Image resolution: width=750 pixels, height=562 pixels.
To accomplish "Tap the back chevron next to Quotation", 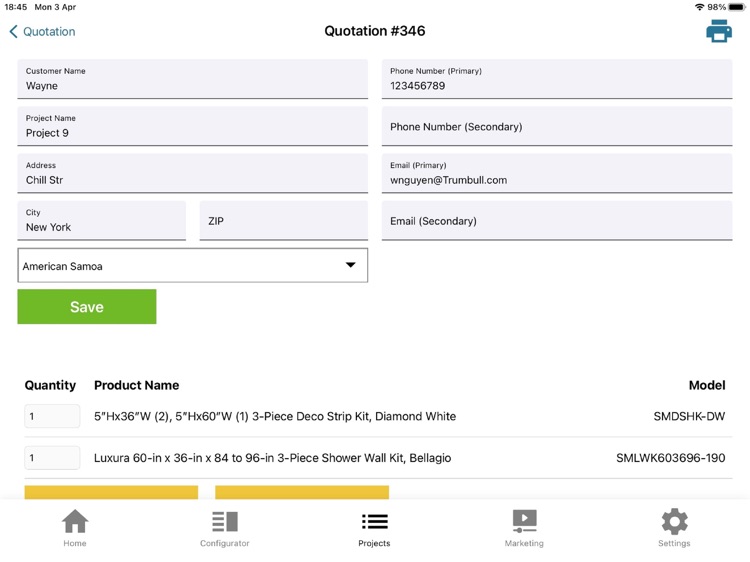I will click(x=13, y=32).
